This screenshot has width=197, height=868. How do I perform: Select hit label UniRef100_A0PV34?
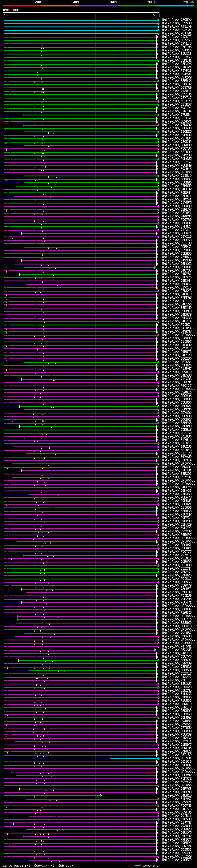[177, 518]
